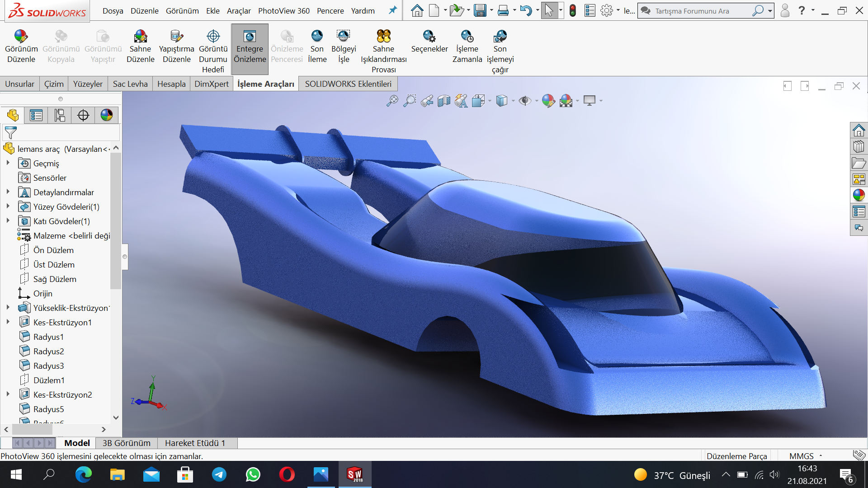Open PhotoView Seçenekler options icon
This screenshot has height=488, width=868.
tap(429, 37)
